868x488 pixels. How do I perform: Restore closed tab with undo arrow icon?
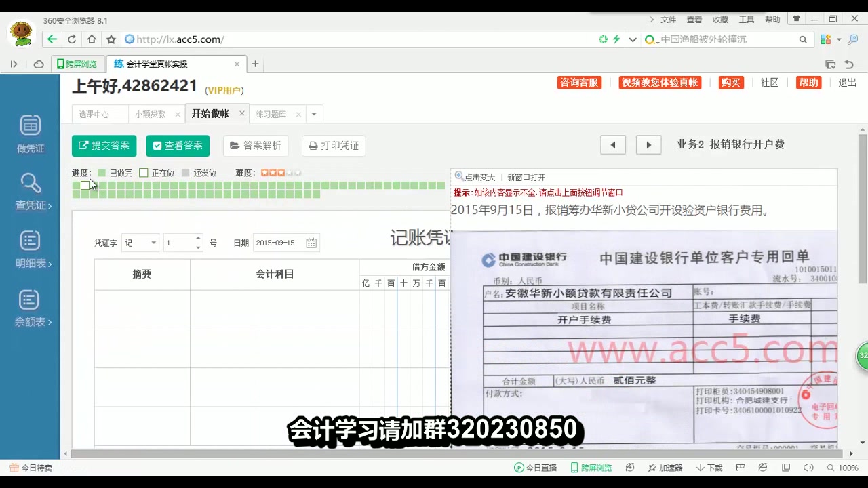tap(849, 64)
